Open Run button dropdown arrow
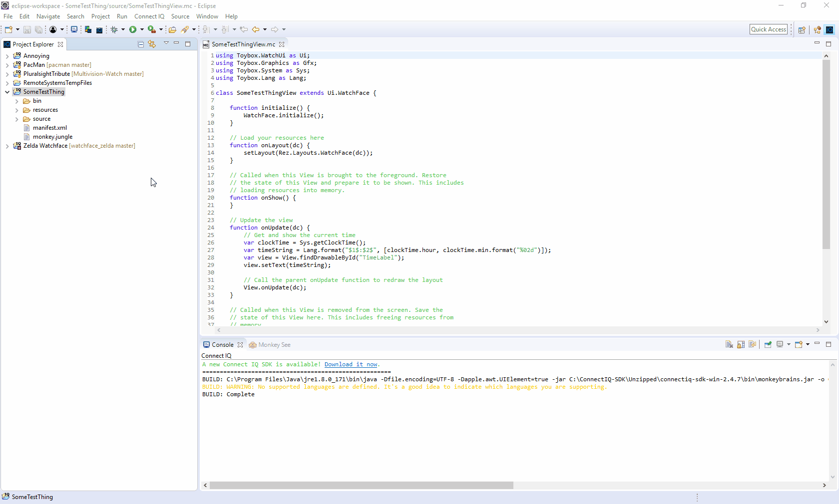Screen dimensions: 839x504 click(x=142, y=29)
